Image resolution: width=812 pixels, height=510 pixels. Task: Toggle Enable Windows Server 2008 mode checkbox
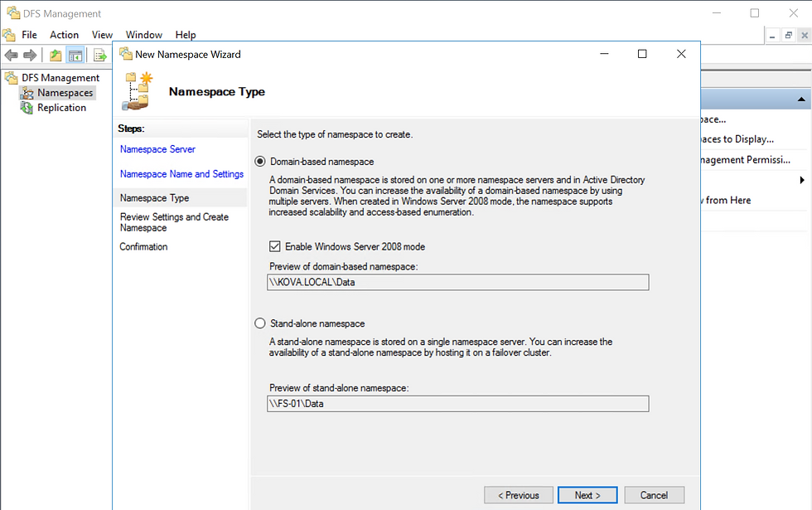(x=274, y=247)
